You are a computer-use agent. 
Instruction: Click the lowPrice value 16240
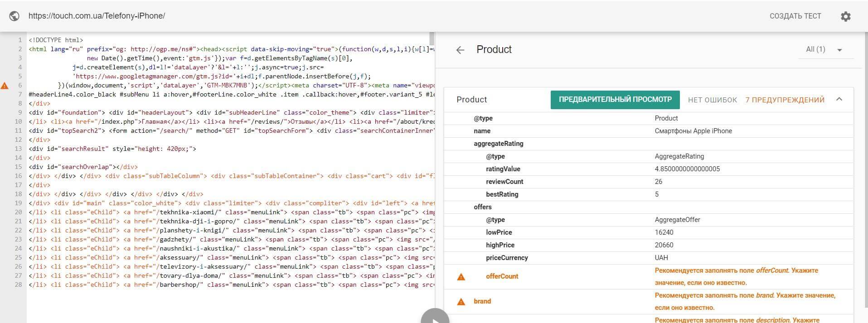point(664,232)
